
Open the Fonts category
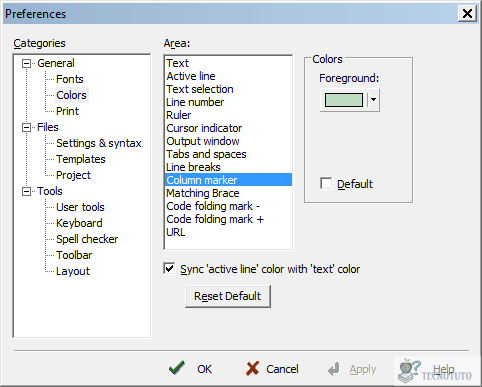click(70, 79)
